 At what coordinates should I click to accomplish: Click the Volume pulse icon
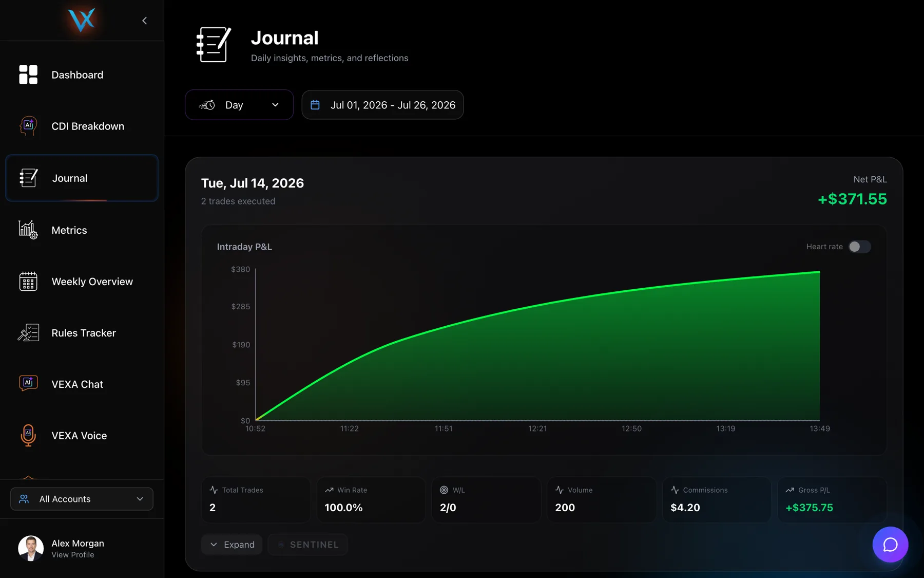click(x=560, y=490)
